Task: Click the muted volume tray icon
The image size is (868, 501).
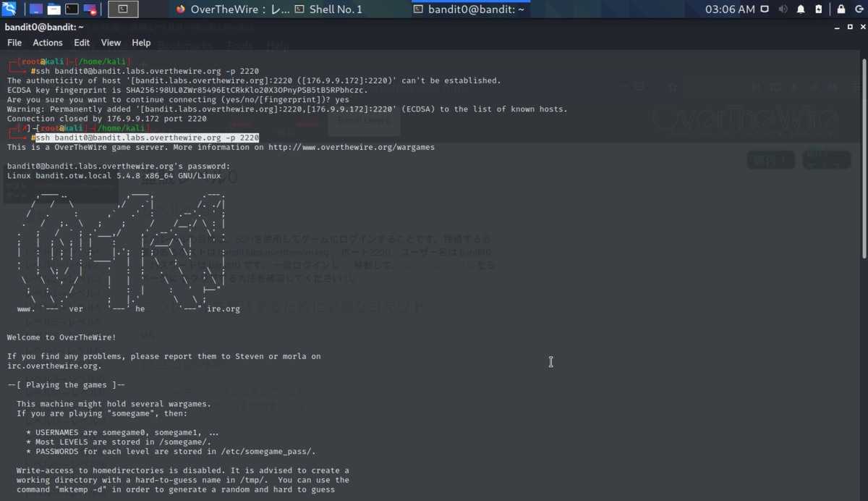Action: [x=783, y=9]
